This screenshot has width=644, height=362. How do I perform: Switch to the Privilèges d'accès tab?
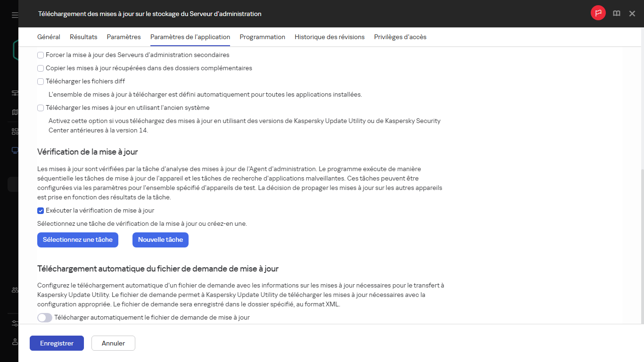[400, 37]
